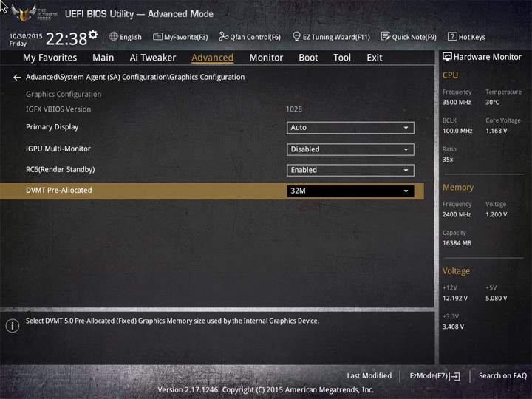Click Search on FAQ
This screenshot has height=399, width=532.
tap(502, 375)
